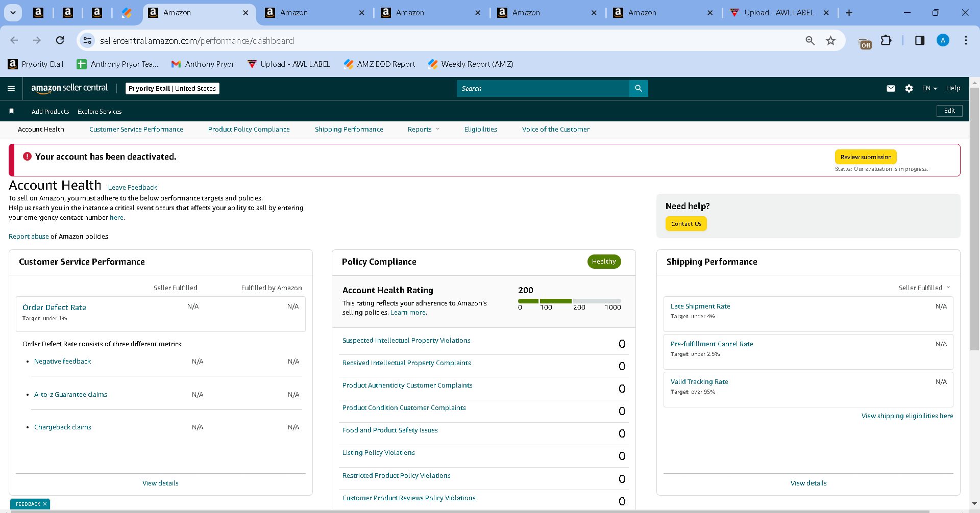Open the Anthony Pryor Tea... bookmark
The image size is (980, 513).
click(x=117, y=64)
